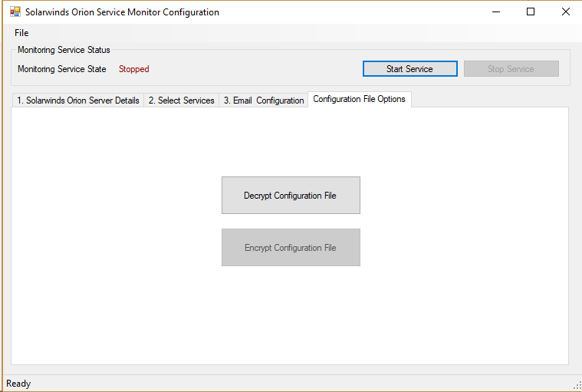Maximize the configuration window
This screenshot has height=392, width=582.
(531, 12)
